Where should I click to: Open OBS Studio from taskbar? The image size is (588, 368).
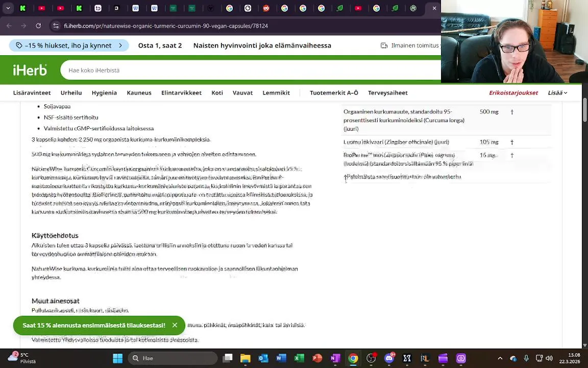click(x=371, y=358)
